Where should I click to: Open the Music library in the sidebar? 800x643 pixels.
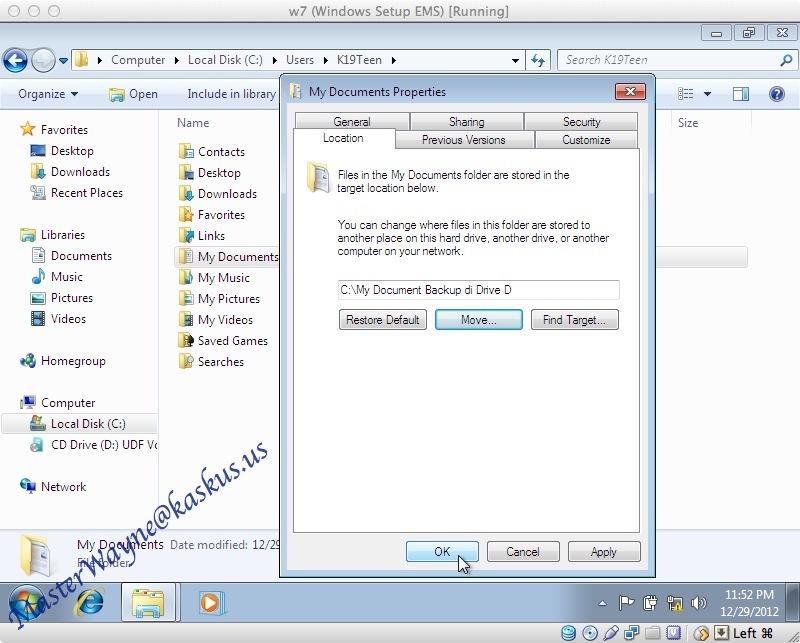tap(66, 277)
